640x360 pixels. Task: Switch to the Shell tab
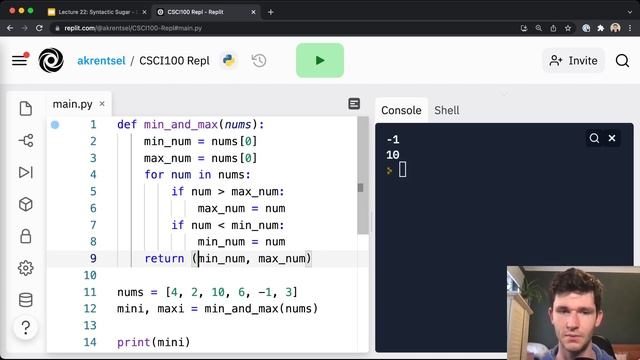[447, 110]
